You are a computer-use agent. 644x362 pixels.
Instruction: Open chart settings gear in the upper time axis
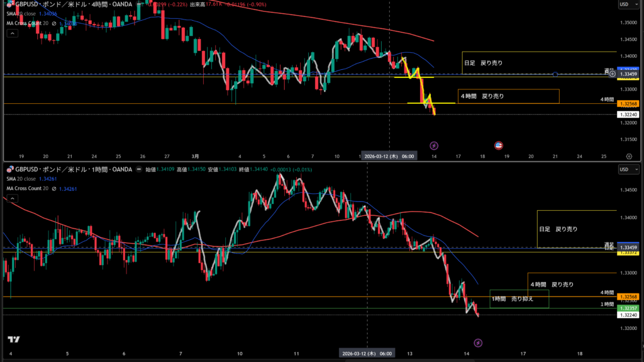(x=629, y=156)
